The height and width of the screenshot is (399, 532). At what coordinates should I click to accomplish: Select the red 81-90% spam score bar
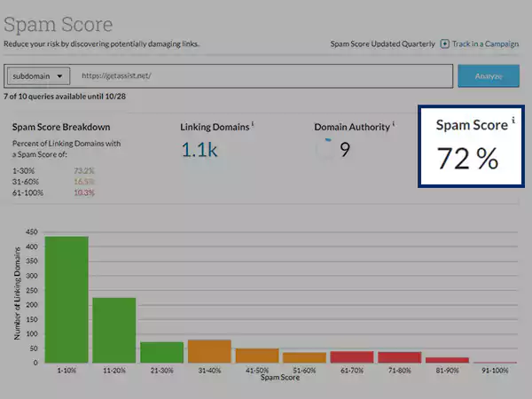(447, 360)
